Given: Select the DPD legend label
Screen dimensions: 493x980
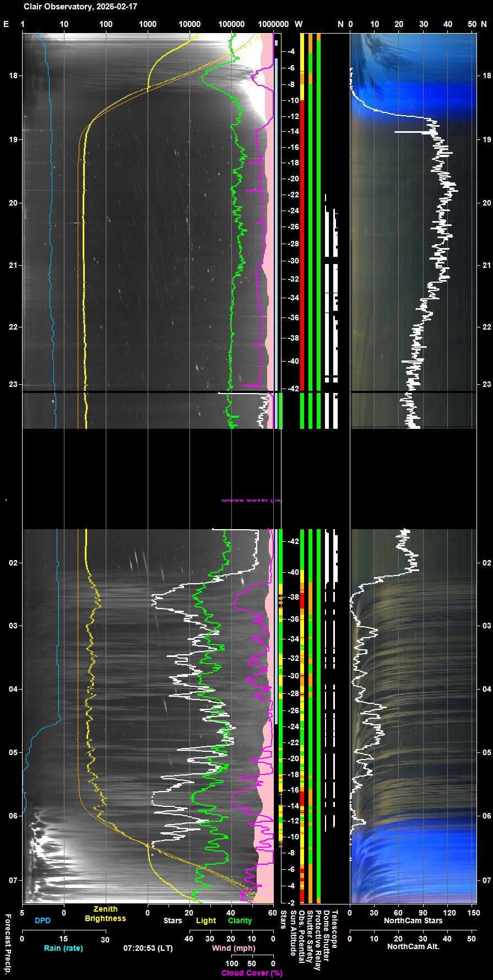Looking at the screenshot, I should [42, 920].
